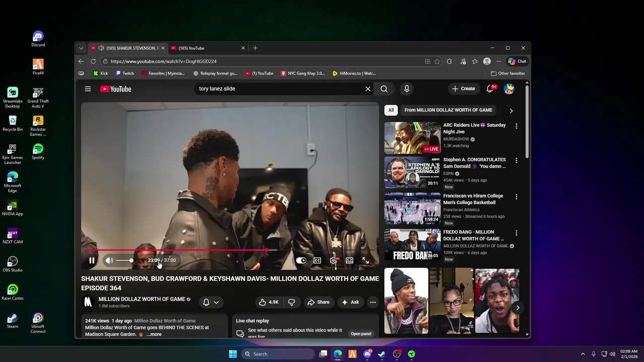Image resolution: width=644 pixels, height=362 pixels.
Task: Open the Twitch bookmark
Action: pyautogui.click(x=125, y=73)
